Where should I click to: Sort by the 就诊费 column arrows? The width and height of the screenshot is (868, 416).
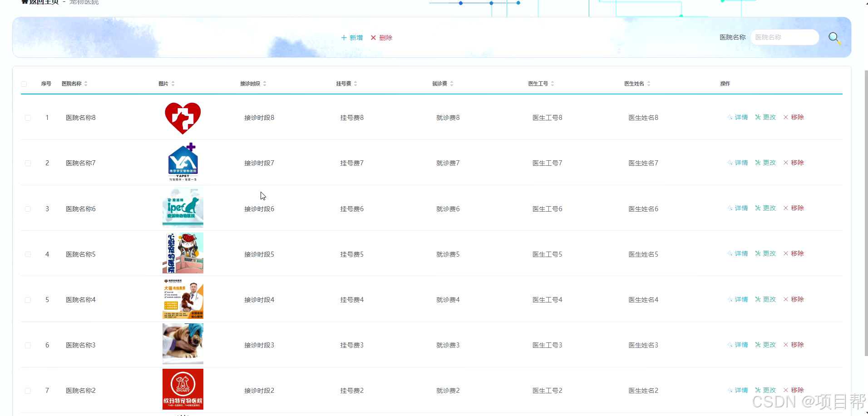click(x=452, y=84)
